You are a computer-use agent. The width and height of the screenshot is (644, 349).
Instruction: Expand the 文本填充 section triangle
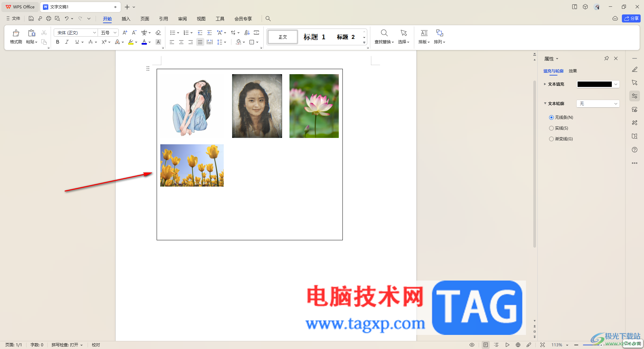[545, 84]
